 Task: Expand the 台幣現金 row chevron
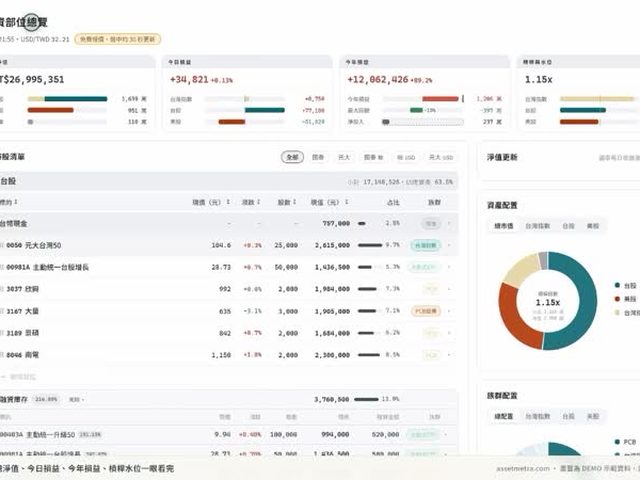tap(449, 223)
